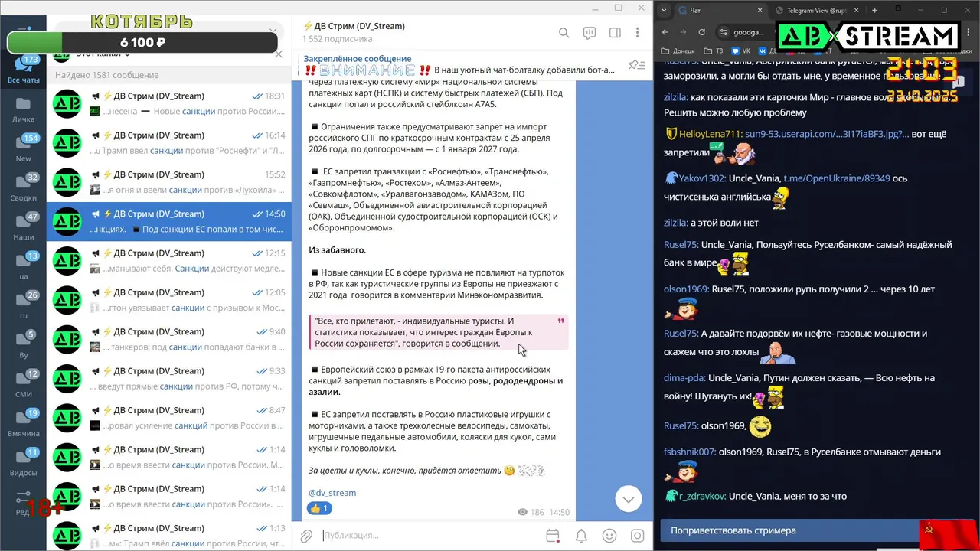Select the ua folder

[24, 266]
